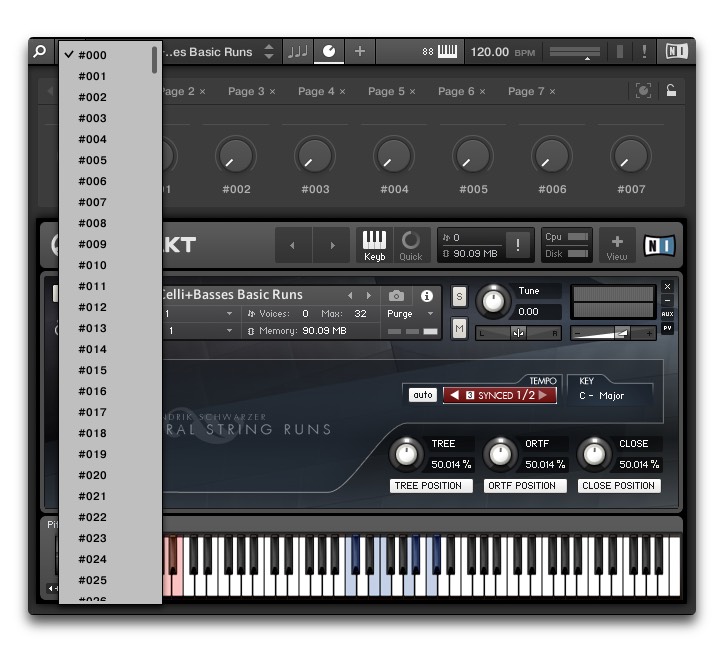Click the ORTF mic volume knob

point(500,454)
